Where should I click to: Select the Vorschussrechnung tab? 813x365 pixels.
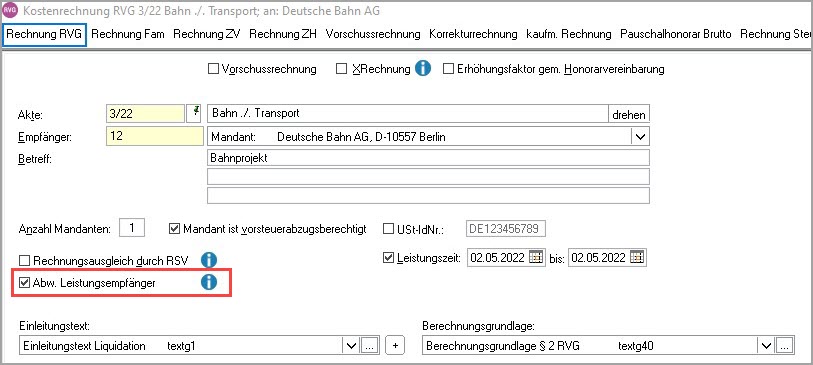[x=373, y=34]
